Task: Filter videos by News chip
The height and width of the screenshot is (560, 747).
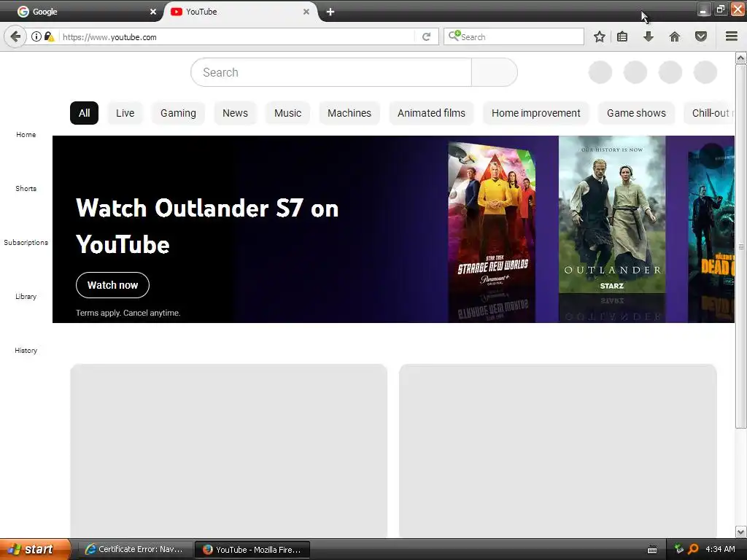Action: (x=236, y=113)
